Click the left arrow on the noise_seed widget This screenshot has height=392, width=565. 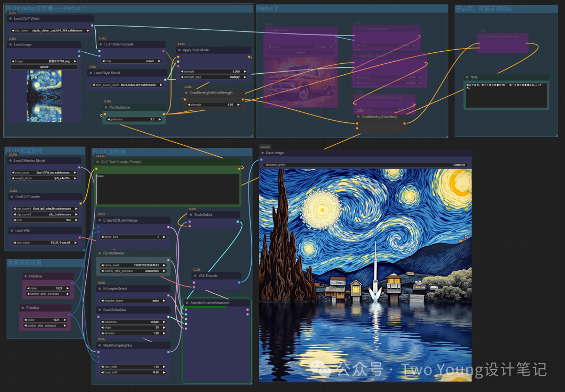point(102,265)
